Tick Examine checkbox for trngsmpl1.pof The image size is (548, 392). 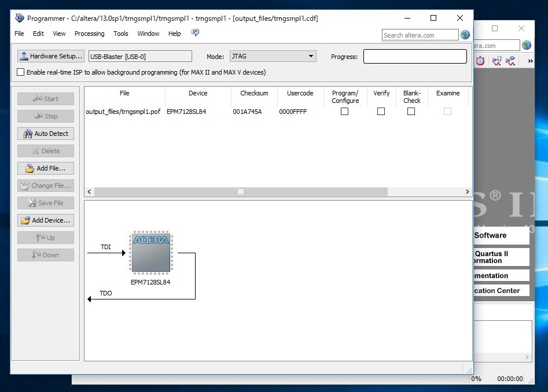(447, 112)
